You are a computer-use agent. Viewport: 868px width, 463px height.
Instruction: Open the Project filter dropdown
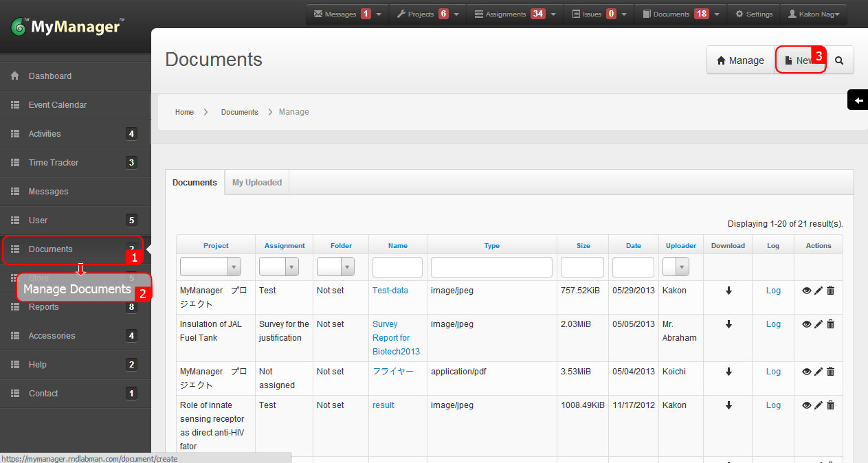pyautogui.click(x=210, y=267)
